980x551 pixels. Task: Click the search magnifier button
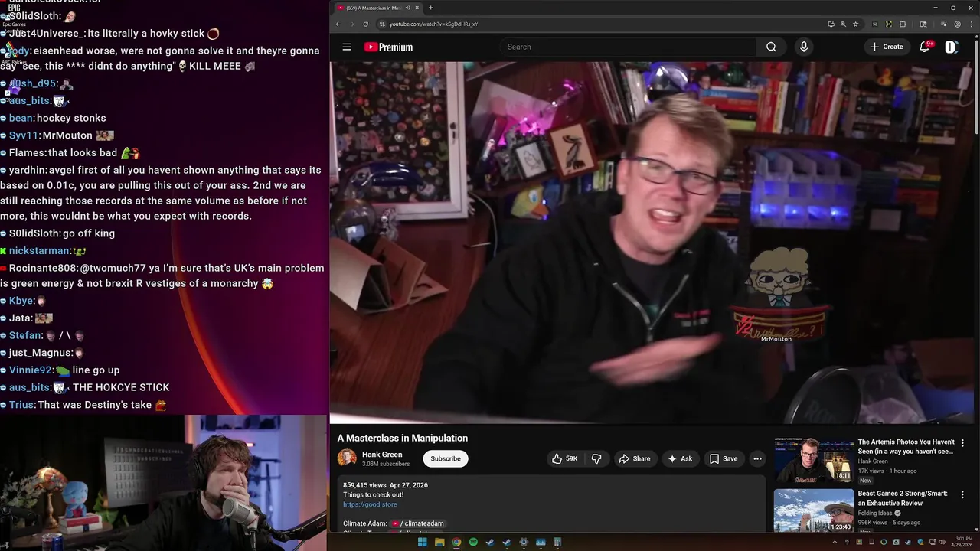[x=771, y=47]
